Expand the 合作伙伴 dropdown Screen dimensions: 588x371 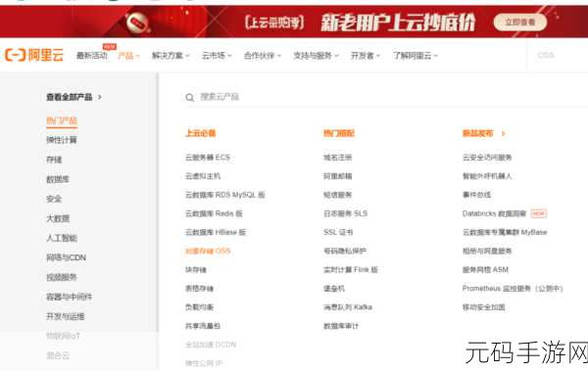[263, 56]
